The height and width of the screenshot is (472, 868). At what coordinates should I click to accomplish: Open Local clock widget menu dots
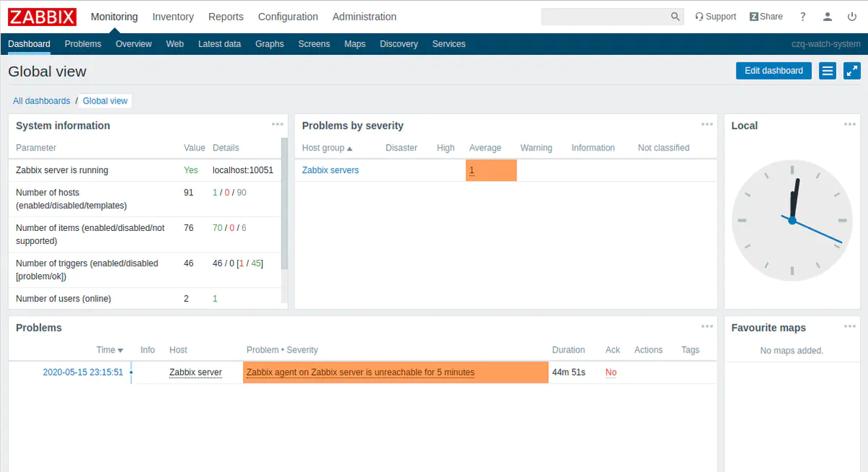[x=850, y=125]
